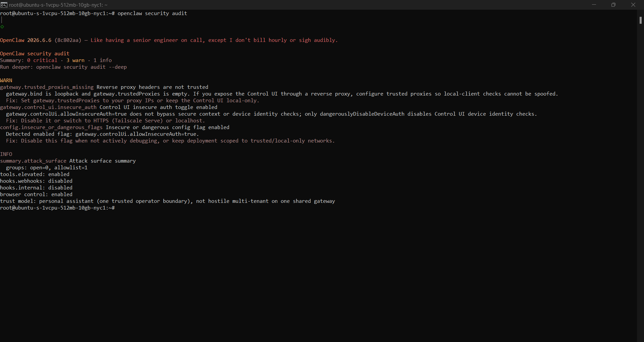
Task: Click the 'OpenClaw security audit' heading
Action: point(35,54)
